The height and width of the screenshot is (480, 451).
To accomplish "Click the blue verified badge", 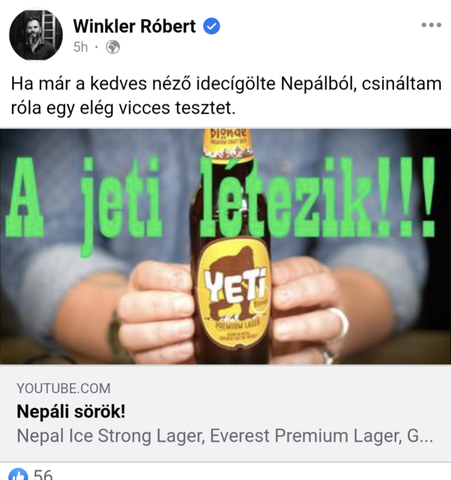I will pyautogui.click(x=212, y=26).
